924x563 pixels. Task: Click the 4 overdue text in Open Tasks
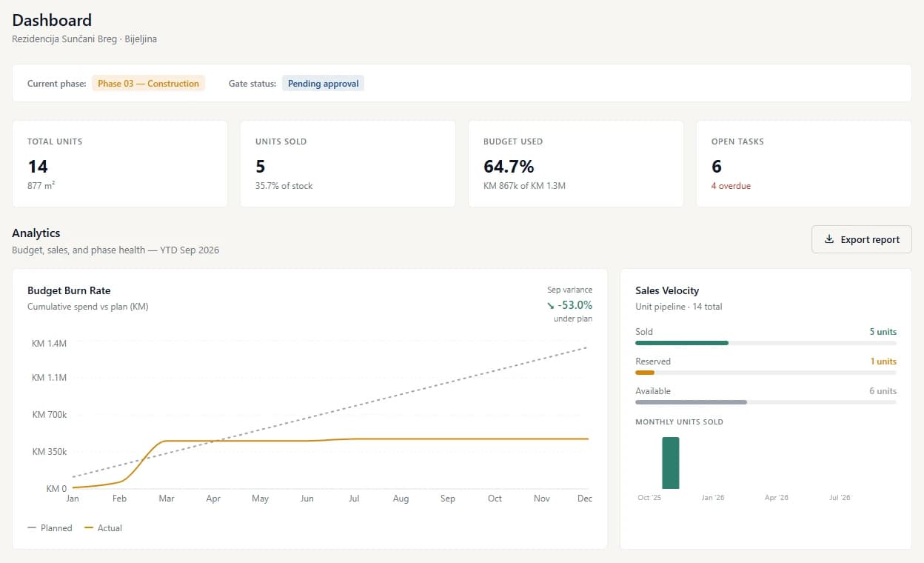click(x=731, y=186)
